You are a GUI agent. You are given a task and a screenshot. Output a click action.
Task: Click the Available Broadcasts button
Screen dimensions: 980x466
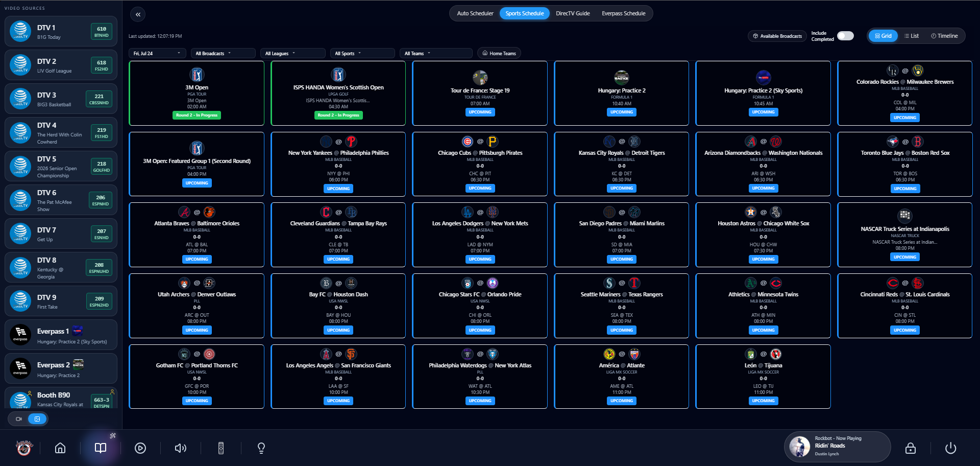(777, 36)
